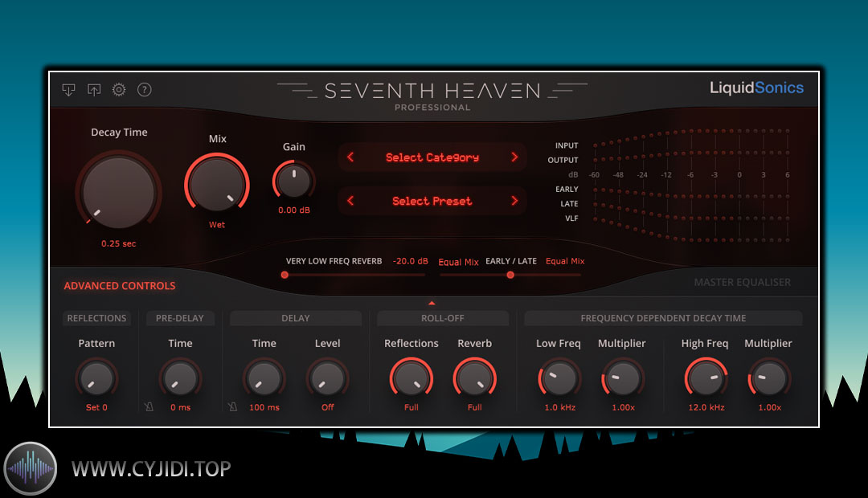The height and width of the screenshot is (498, 868).
Task: Click the 100 ms delay time value
Action: click(x=264, y=407)
